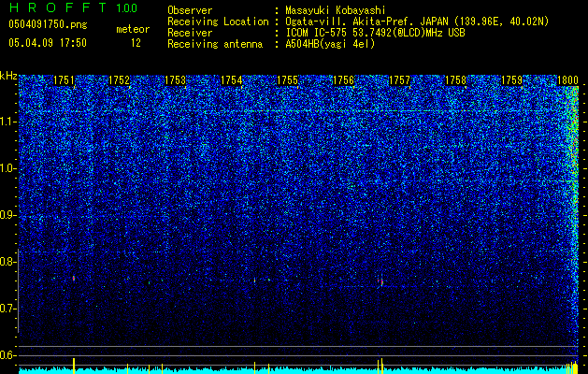Select observer name Masayuki Kobayashi
The height and width of the screenshot is (374, 588).
[x=336, y=11]
